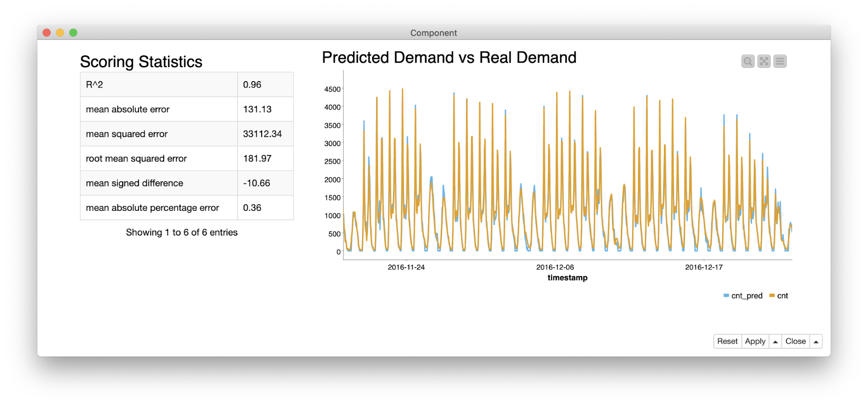868x406 pixels.
Task: Click the 2016-12-17 axis tick label
Action: click(704, 267)
